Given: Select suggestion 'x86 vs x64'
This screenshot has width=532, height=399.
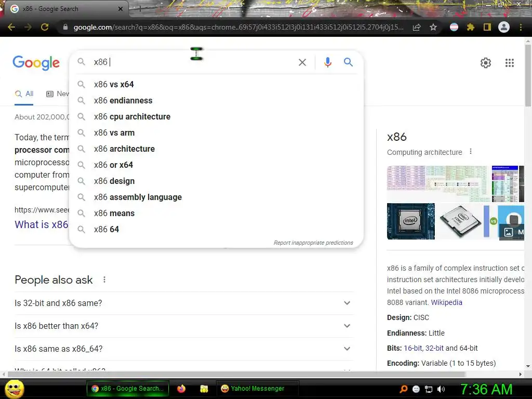Looking at the screenshot, I should 216,84.
